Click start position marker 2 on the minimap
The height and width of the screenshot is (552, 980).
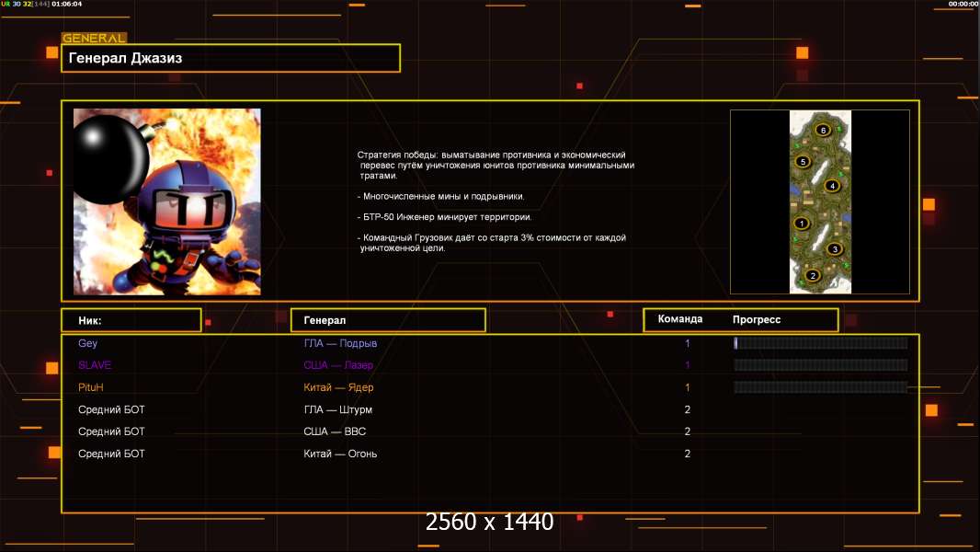click(813, 275)
